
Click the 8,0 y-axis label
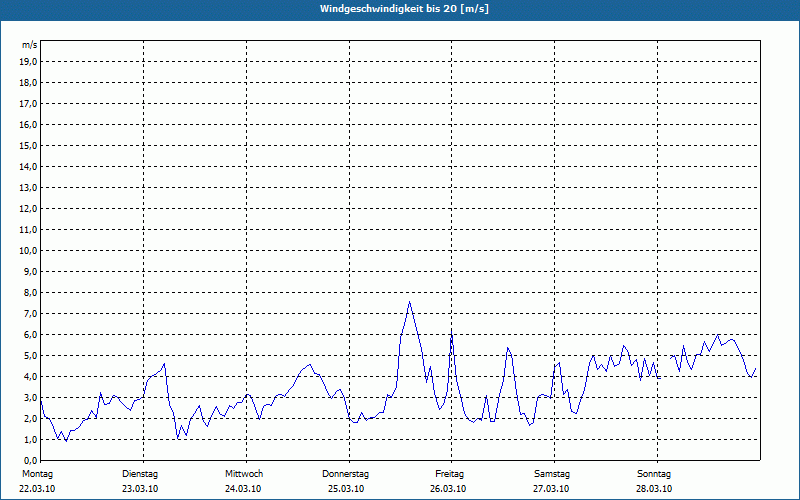coord(30,292)
